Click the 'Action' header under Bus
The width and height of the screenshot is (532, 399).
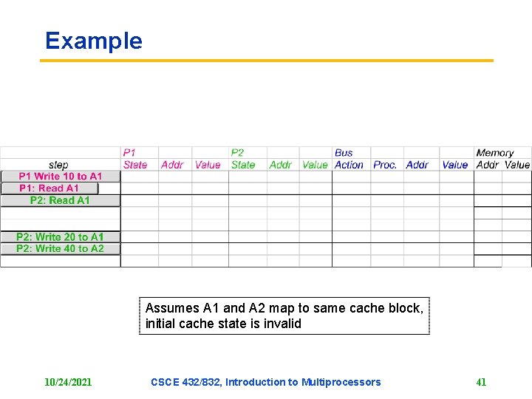coord(349,165)
